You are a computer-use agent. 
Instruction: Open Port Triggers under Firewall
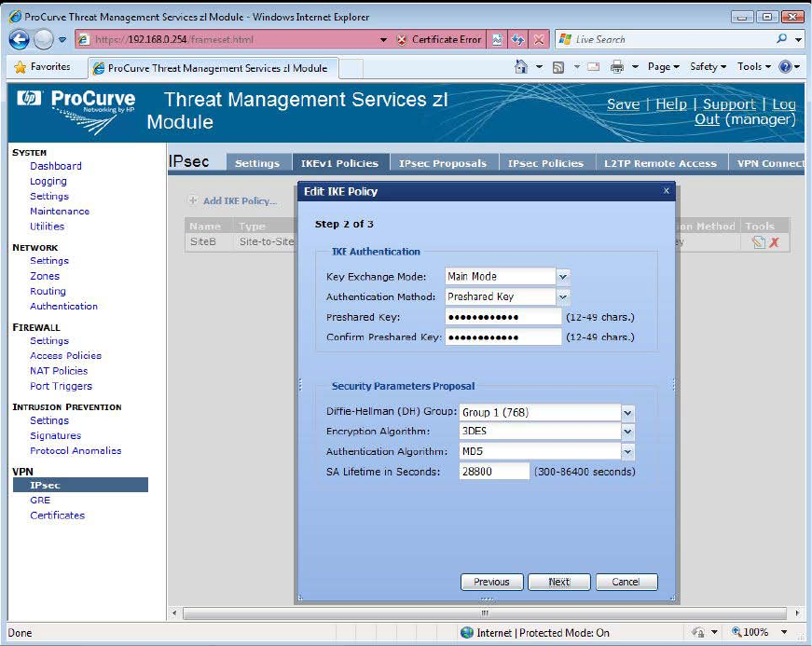click(62, 386)
